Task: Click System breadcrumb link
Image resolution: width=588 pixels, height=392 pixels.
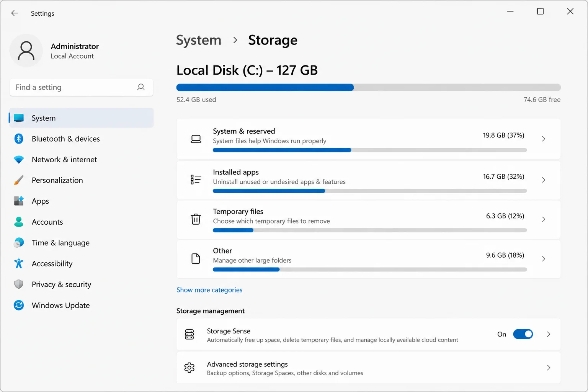Action: coord(199,40)
